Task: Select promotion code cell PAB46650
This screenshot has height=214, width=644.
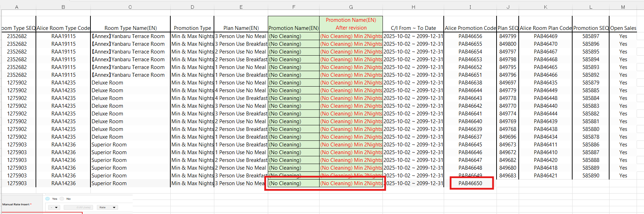Action: (470, 183)
